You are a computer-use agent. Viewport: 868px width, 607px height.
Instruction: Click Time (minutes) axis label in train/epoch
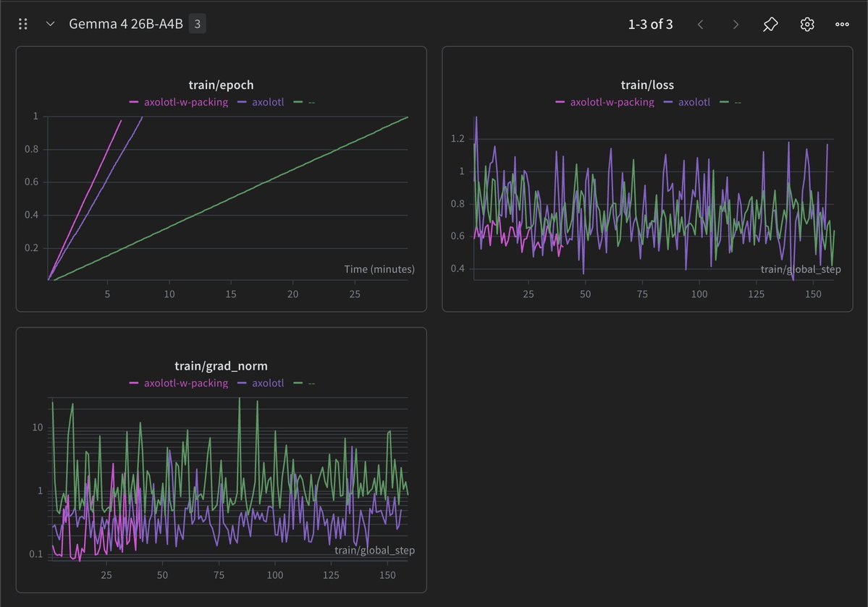pyautogui.click(x=379, y=269)
